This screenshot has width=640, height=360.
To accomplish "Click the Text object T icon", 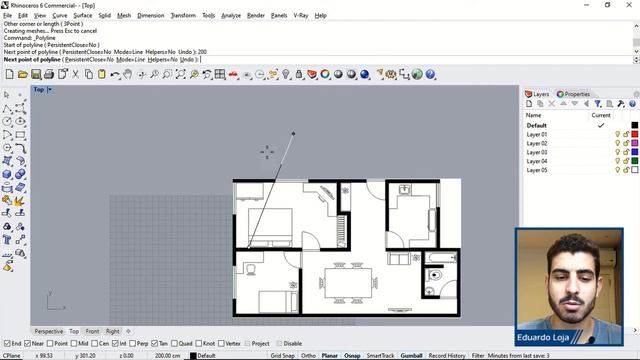I will [7, 240].
